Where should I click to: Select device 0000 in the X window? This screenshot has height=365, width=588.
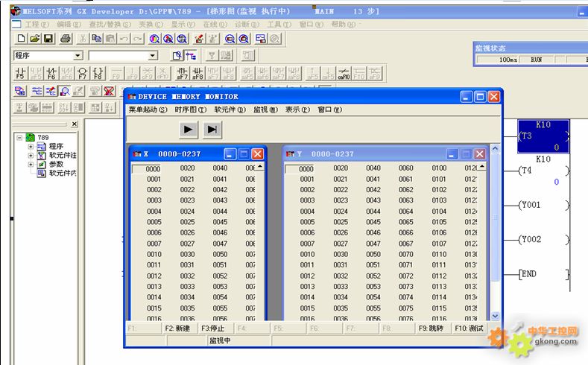click(x=153, y=168)
